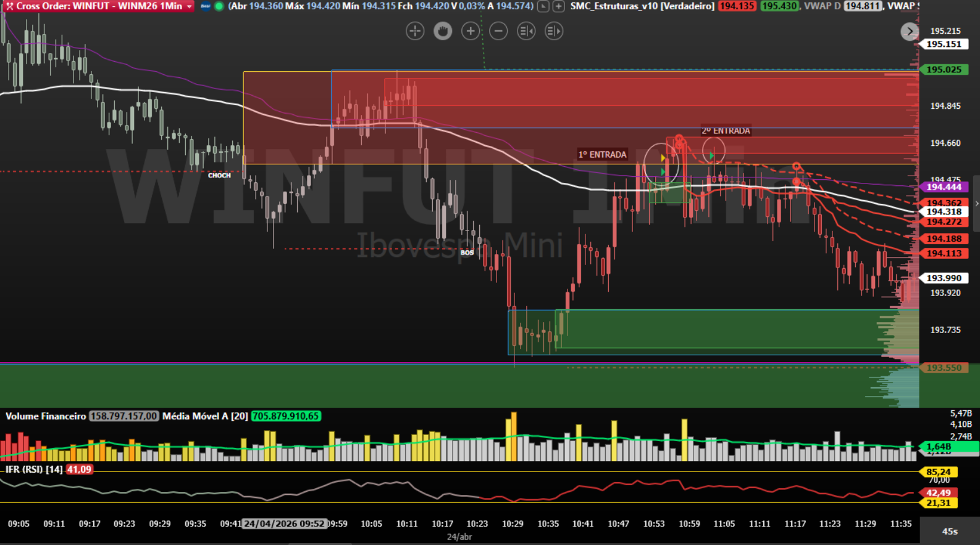Image resolution: width=980 pixels, height=545 pixels.
Task: Jump to latest candle with the arrow button
Action: pos(909,32)
